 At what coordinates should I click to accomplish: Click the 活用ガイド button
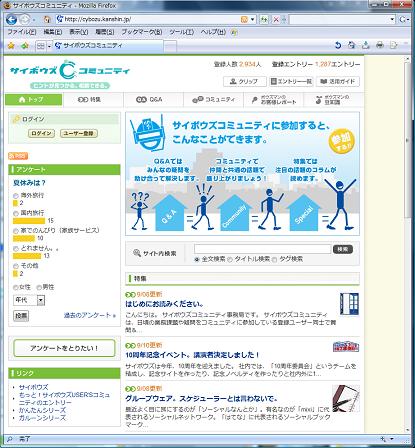[x=338, y=81]
